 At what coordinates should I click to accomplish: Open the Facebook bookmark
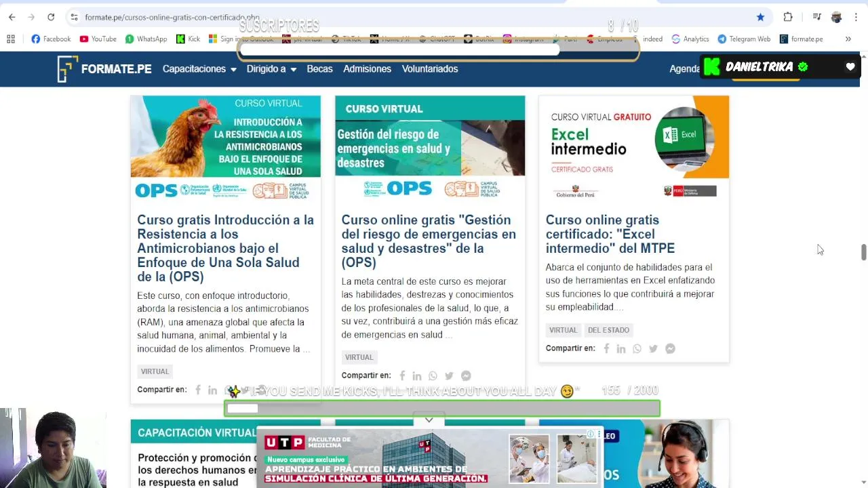click(x=51, y=39)
